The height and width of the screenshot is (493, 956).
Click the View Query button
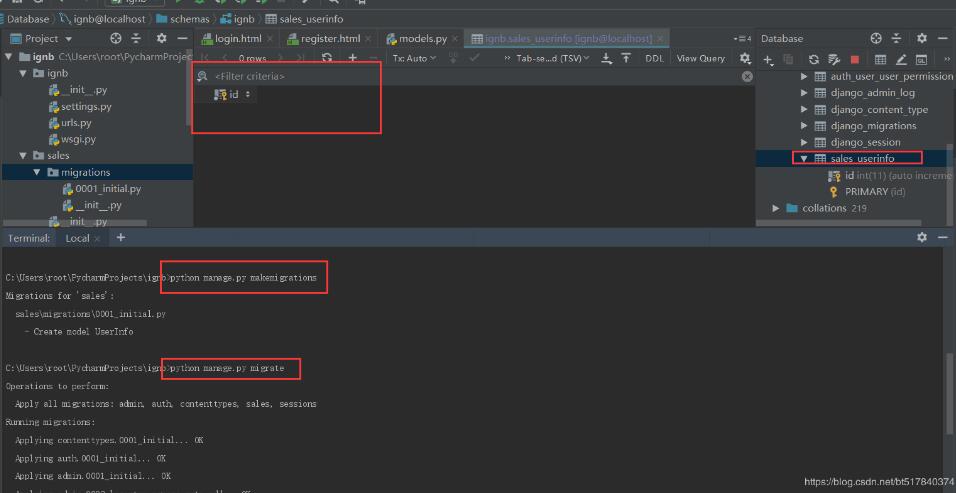pyautogui.click(x=700, y=59)
